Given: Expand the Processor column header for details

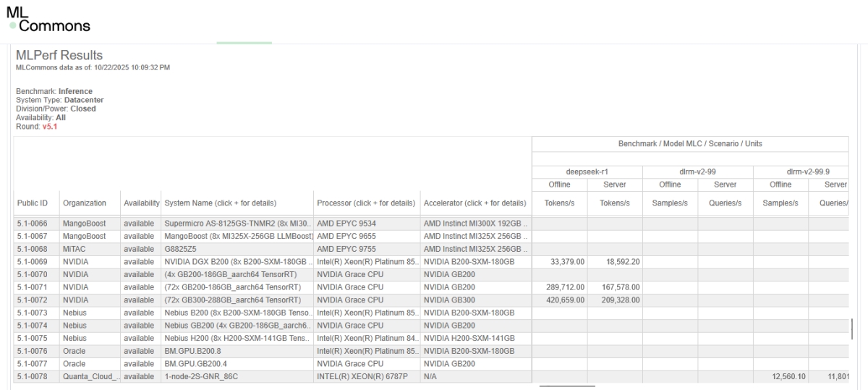Looking at the screenshot, I should (365, 203).
